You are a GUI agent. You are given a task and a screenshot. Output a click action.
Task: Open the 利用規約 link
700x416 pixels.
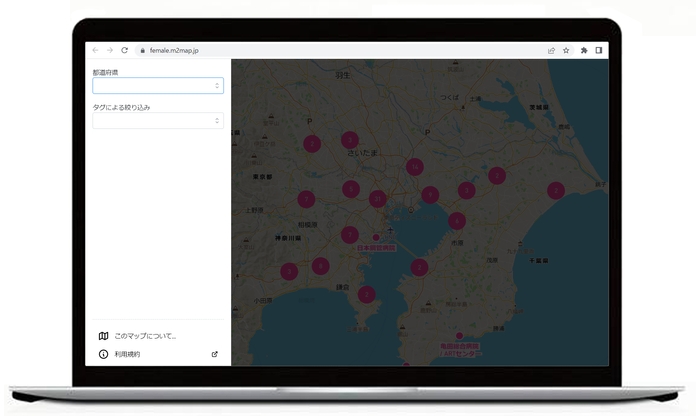pos(127,354)
